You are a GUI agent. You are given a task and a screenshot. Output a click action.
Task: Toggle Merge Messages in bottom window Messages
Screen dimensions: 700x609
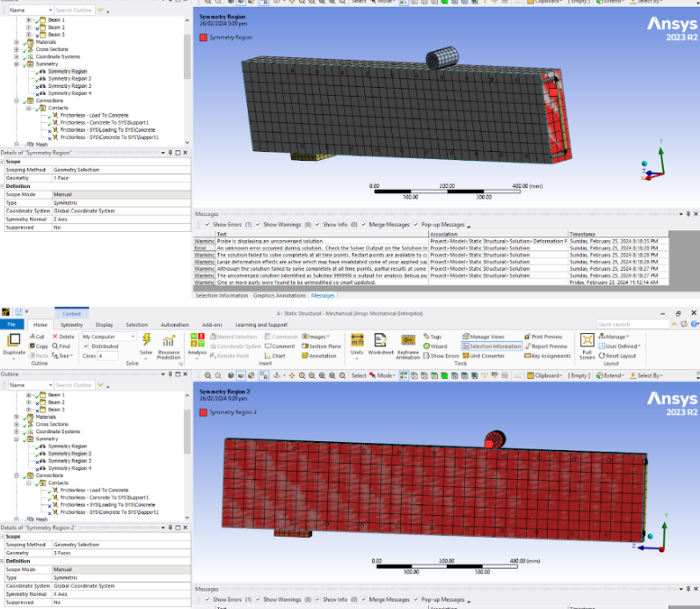pos(364,599)
